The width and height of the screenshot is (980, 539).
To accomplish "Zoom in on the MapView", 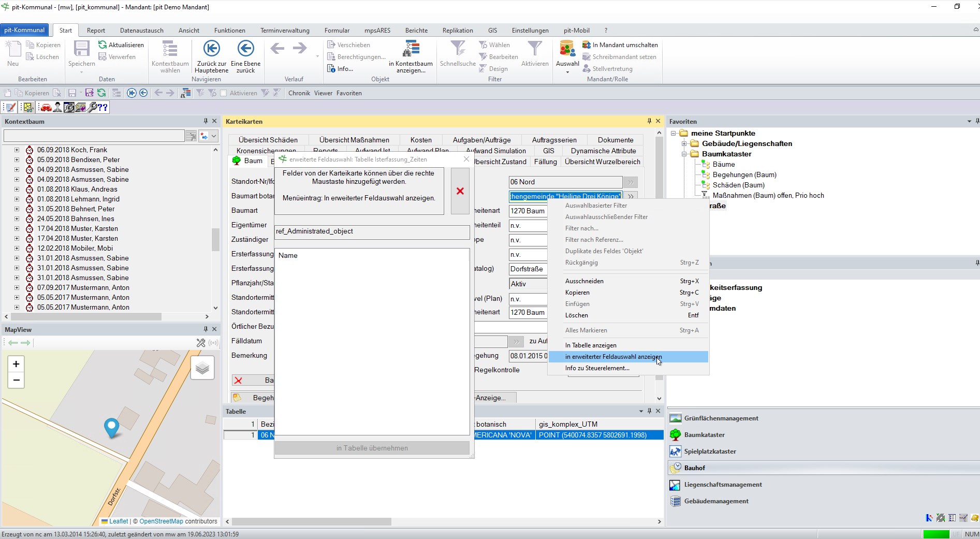I will 16,364.
